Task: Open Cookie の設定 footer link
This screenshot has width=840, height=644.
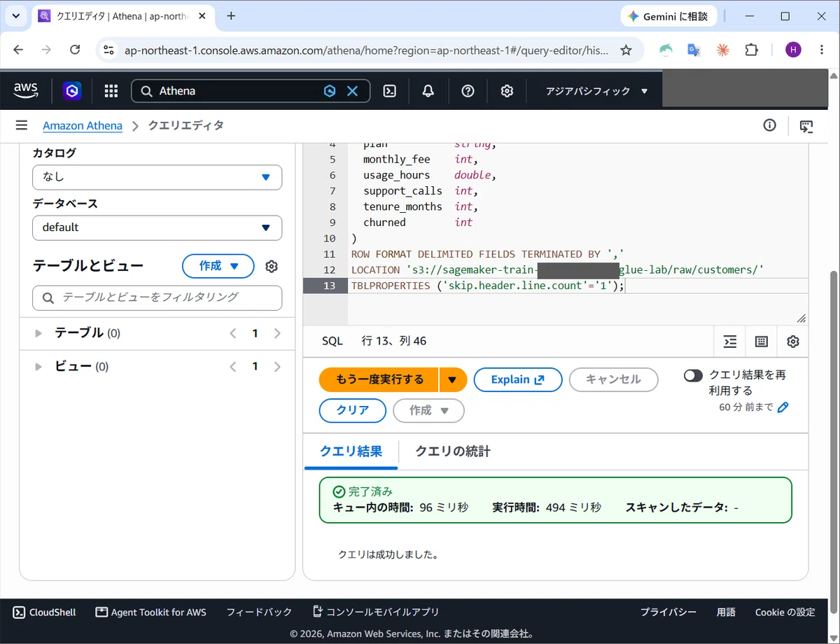Action: 785,612
